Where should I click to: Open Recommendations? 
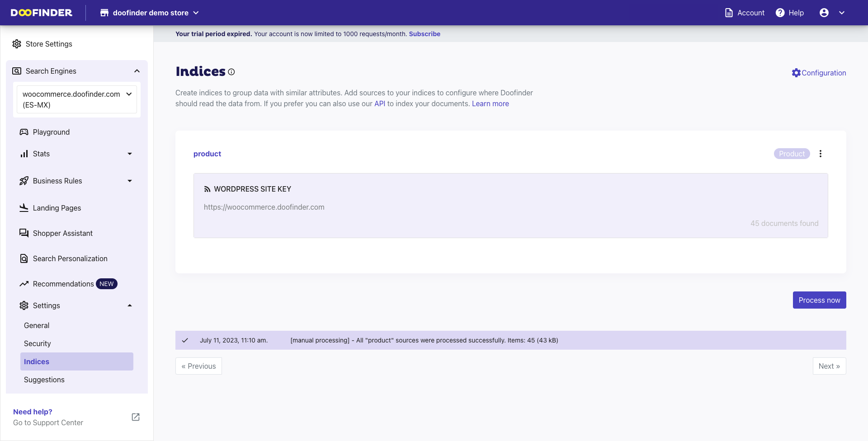(x=63, y=284)
